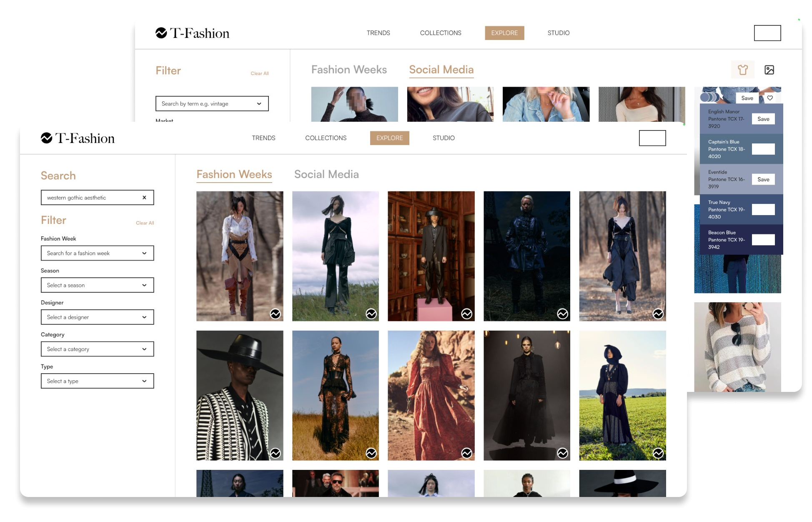Click Clear All in the Filter panel
This screenshot has width=812, height=522.
click(x=145, y=223)
